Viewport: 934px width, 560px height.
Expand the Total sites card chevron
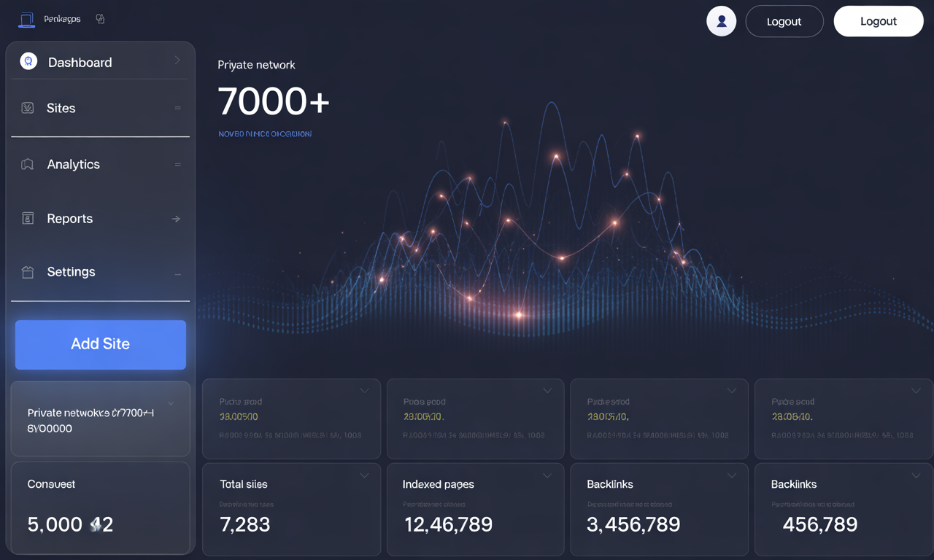pyautogui.click(x=365, y=474)
